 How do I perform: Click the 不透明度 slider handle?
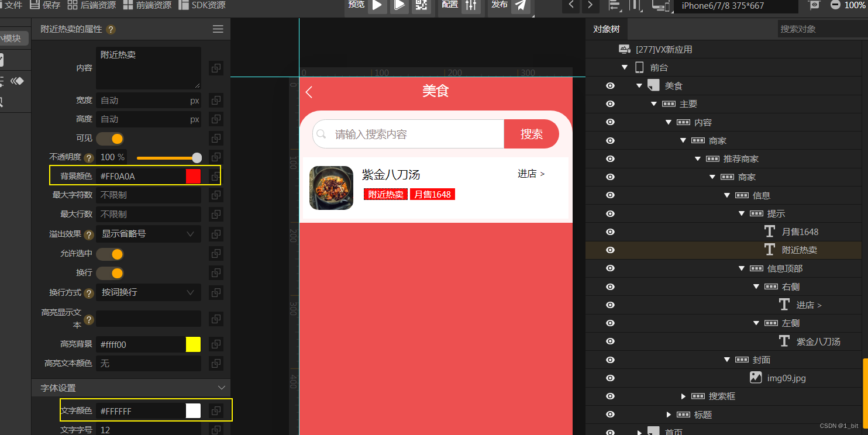[197, 158]
